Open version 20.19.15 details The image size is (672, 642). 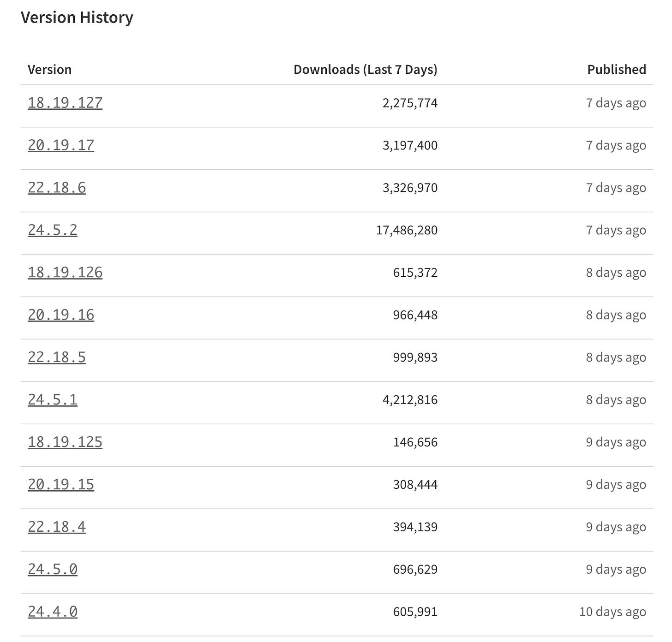[60, 484]
